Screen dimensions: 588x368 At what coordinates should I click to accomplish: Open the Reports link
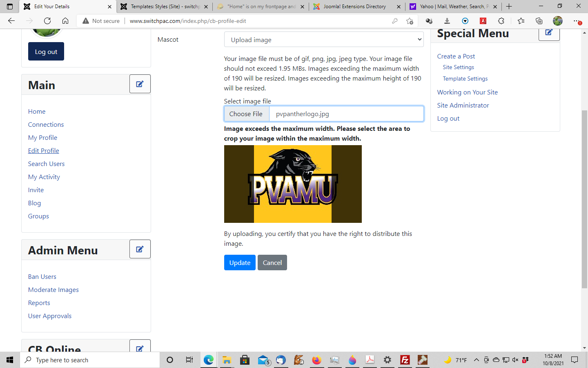(x=39, y=303)
